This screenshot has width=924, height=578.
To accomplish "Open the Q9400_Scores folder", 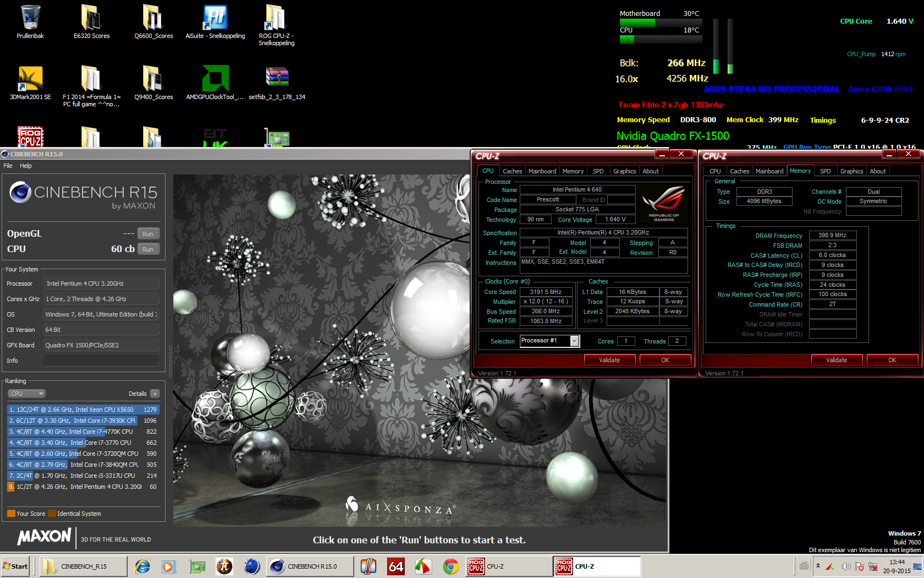I will [153, 83].
